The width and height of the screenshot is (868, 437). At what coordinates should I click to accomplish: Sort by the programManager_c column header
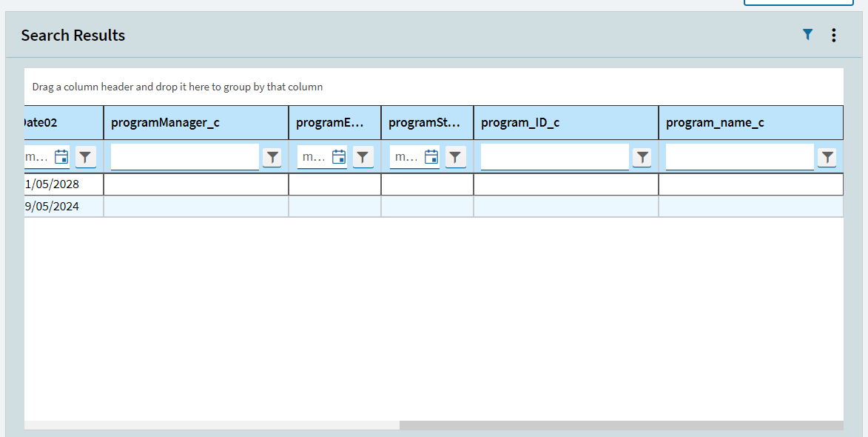(196, 122)
